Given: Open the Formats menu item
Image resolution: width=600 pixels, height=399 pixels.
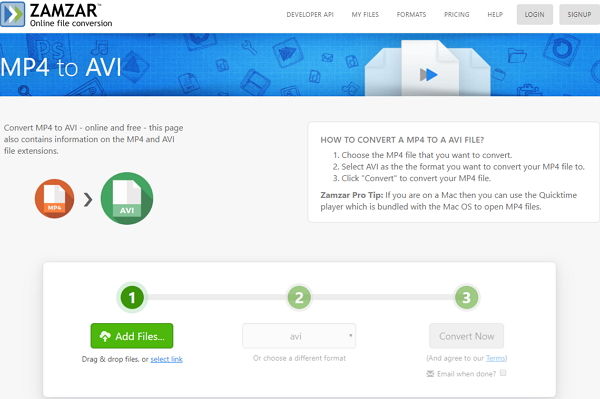Looking at the screenshot, I should 411,15.
